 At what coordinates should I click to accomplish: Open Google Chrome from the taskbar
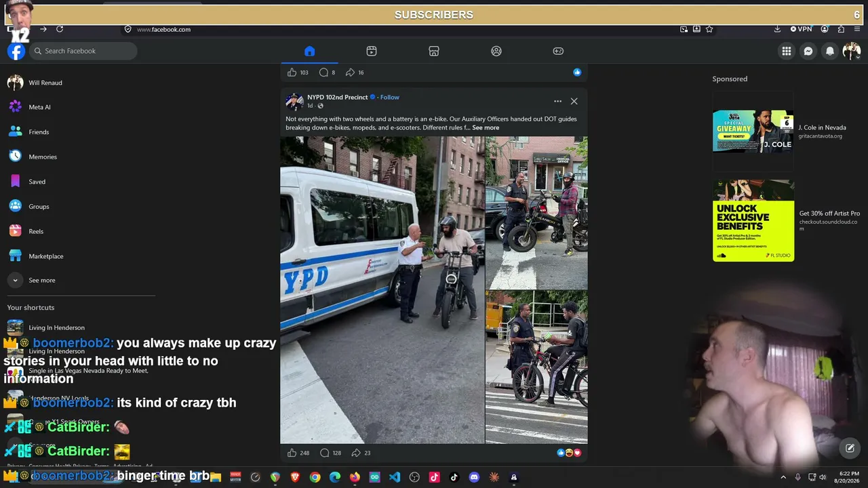coord(315,477)
